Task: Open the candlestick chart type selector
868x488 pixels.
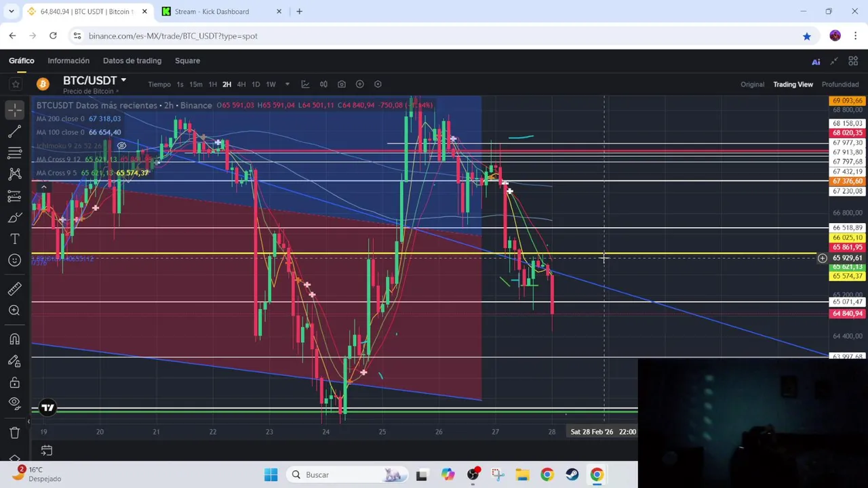Action: click(x=323, y=84)
